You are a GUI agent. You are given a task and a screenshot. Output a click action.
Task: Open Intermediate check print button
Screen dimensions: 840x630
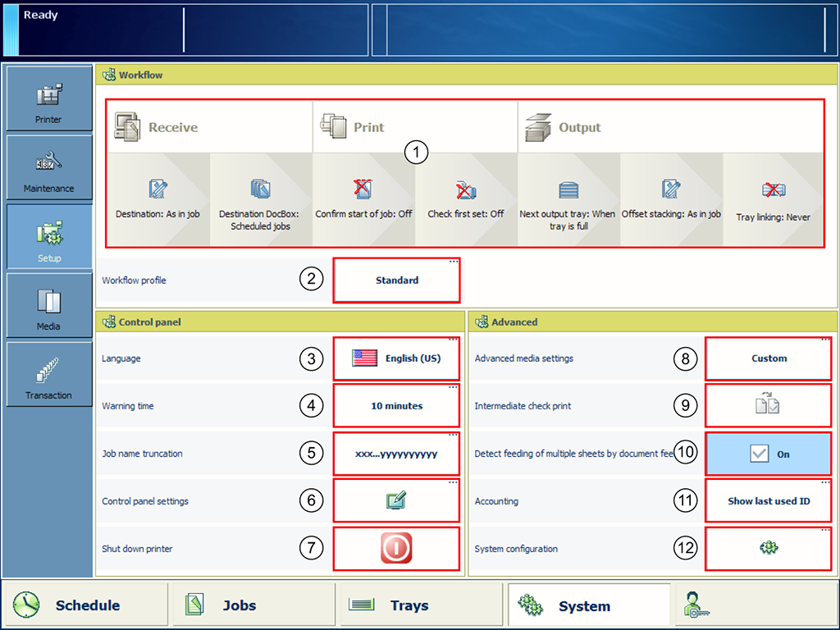pos(769,406)
